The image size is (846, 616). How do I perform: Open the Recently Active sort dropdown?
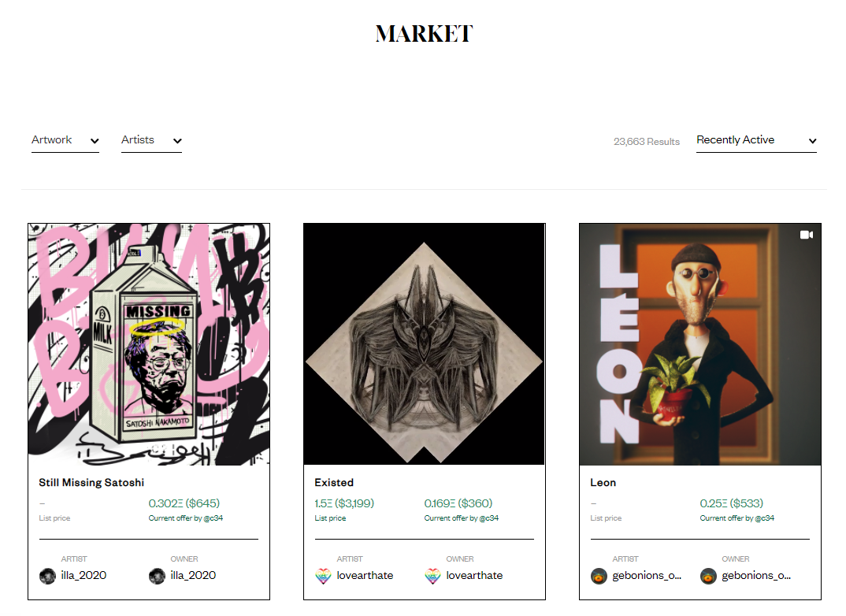tap(756, 140)
